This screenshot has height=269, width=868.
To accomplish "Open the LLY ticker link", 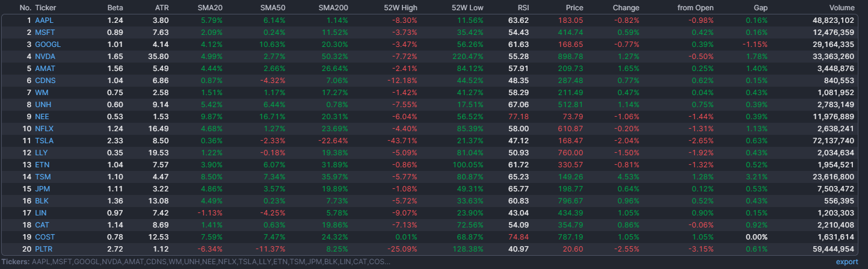I will coord(42,153).
